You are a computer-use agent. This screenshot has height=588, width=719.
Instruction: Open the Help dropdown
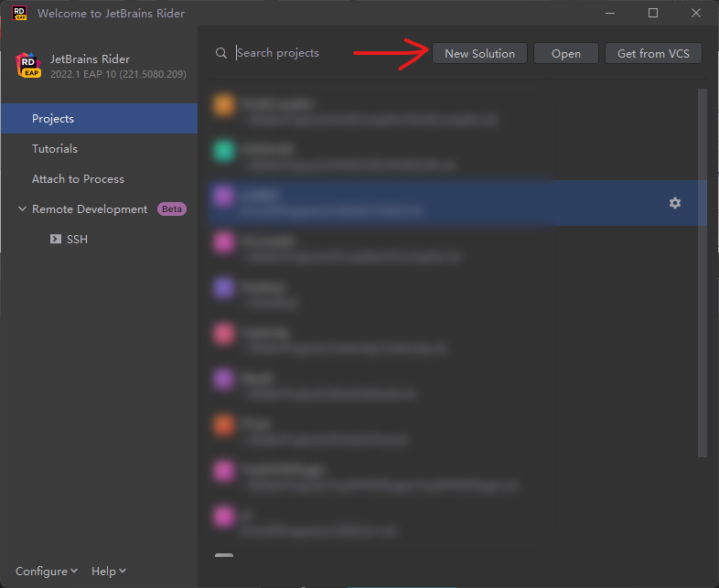[109, 571]
